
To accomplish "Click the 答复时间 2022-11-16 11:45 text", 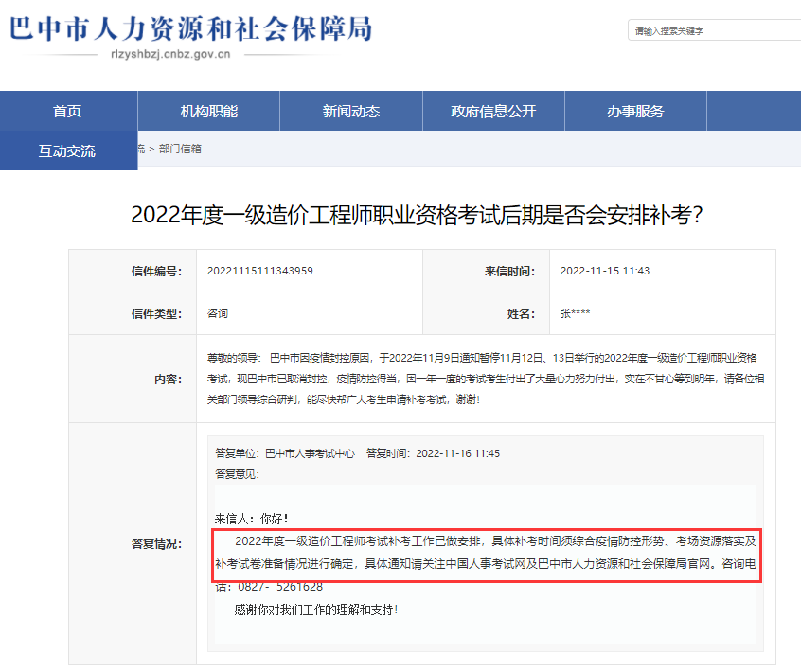I will click(x=434, y=453).
